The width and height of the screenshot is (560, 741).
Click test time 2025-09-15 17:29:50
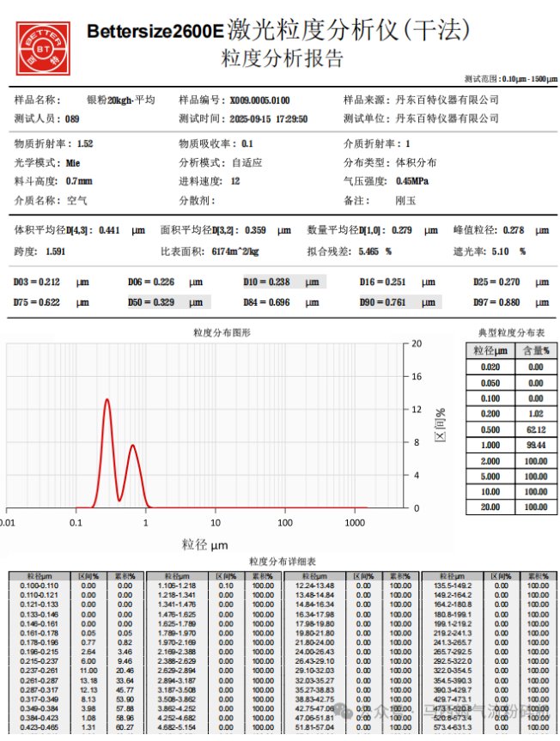pyautogui.click(x=269, y=119)
